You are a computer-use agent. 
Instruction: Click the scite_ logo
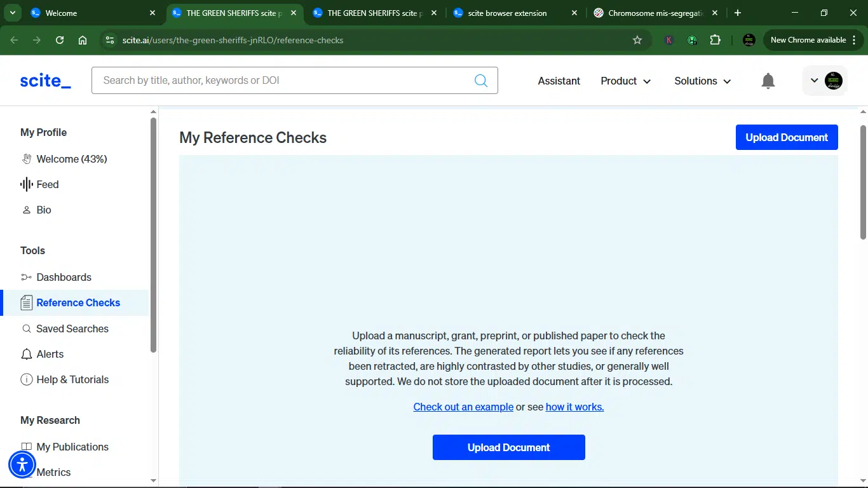(x=45, y=80)
